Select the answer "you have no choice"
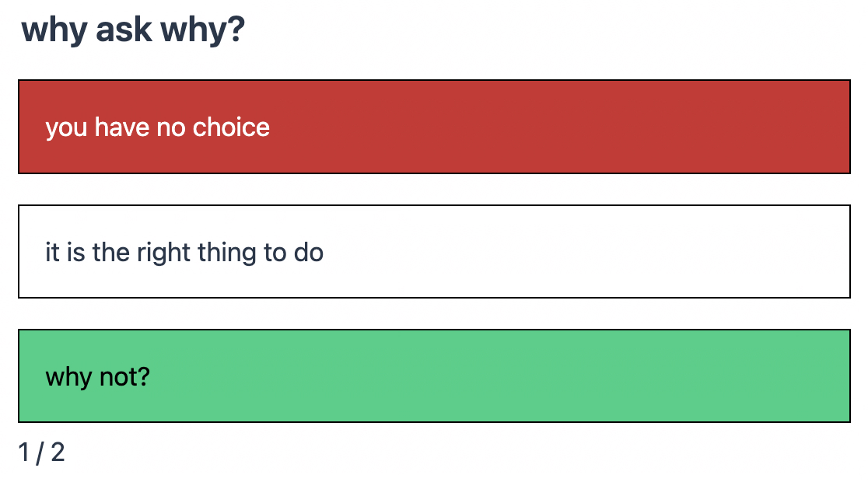This screenshot has height=482, width=868. point(433,127)
